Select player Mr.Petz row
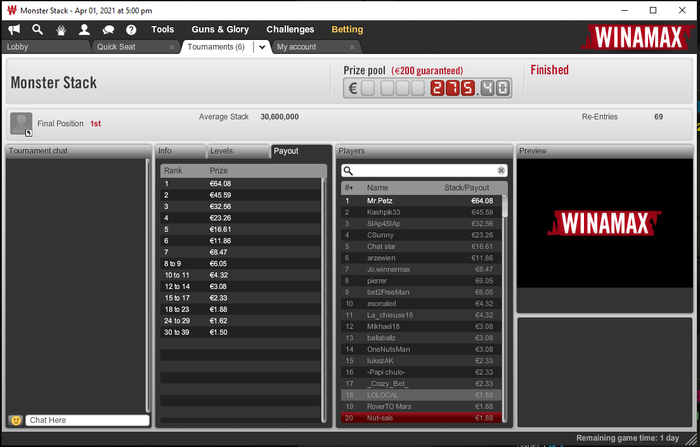This screenshot has height=447, width=700. pos(421,201)
